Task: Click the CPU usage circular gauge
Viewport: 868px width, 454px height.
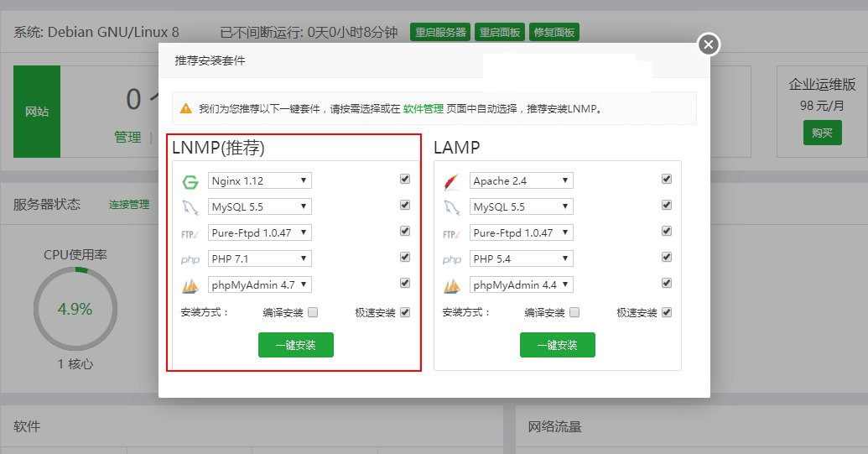Action: click(75, 309)
